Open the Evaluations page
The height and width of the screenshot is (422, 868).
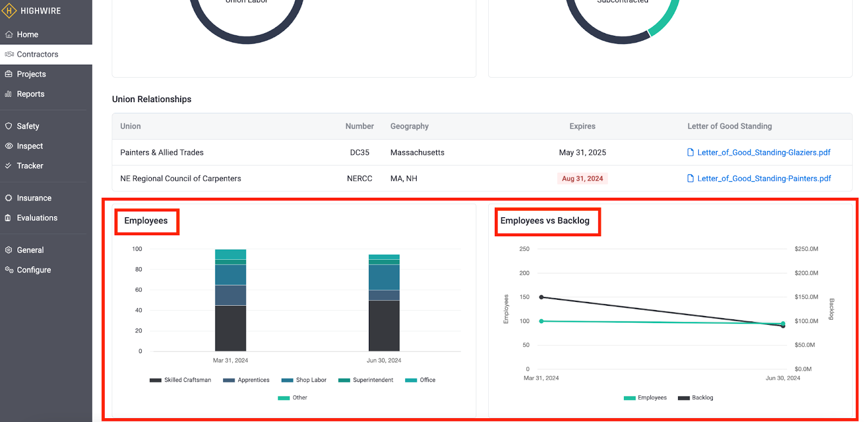pyautogui.click(x=37, y=218)
